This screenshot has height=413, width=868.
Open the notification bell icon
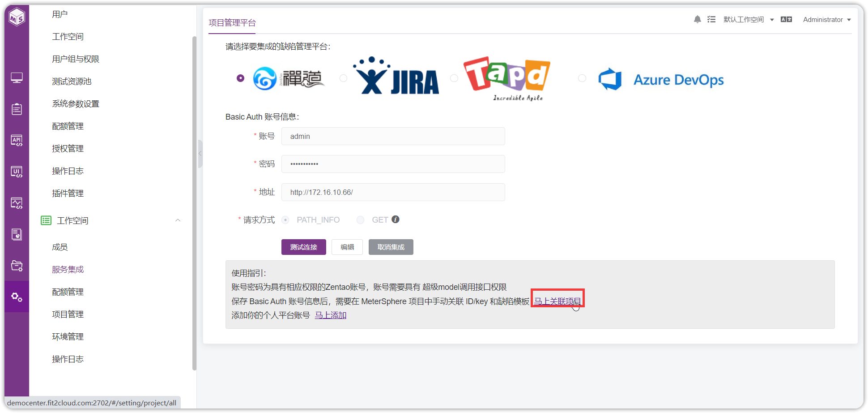pyautogui.click(x=697, y=19)
